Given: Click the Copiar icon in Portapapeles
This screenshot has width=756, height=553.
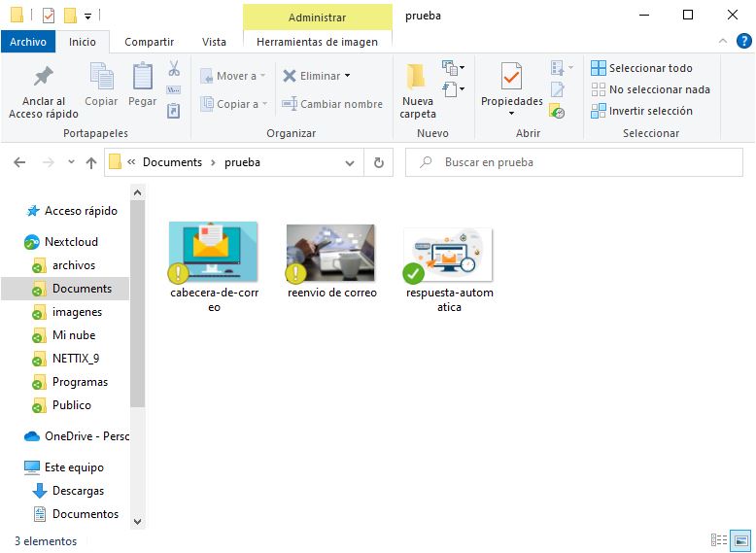Looking at the screenshot, I should [x=101, y=77].
